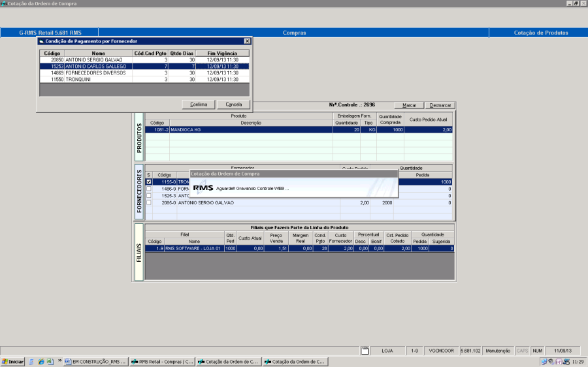The image size is (588, 367).
Task: Select row ANTONIO CARLOS GALLEGO in payment dialog
Action: tap(144, 67)
